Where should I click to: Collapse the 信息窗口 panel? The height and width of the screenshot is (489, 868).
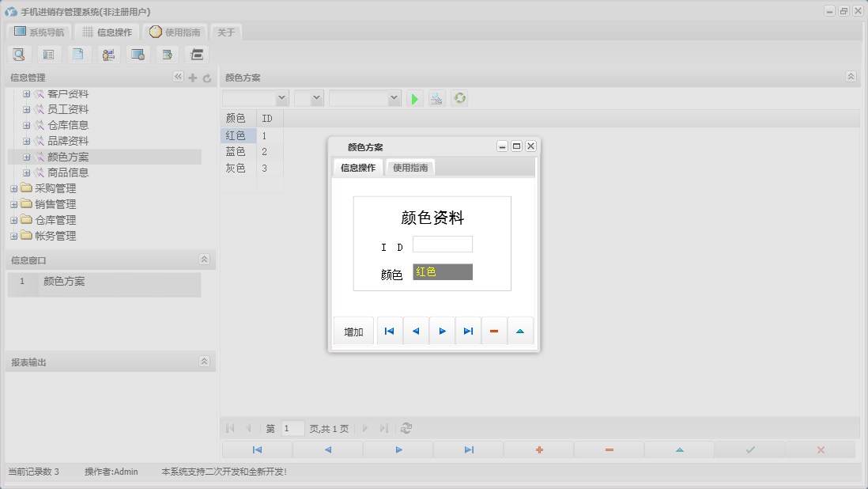point(204,259)
